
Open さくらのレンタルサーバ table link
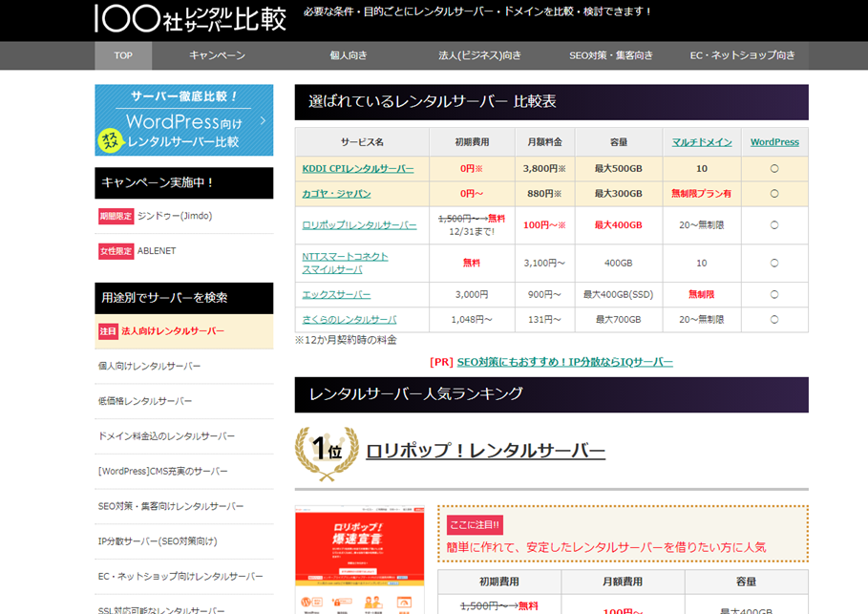(349, 320)
